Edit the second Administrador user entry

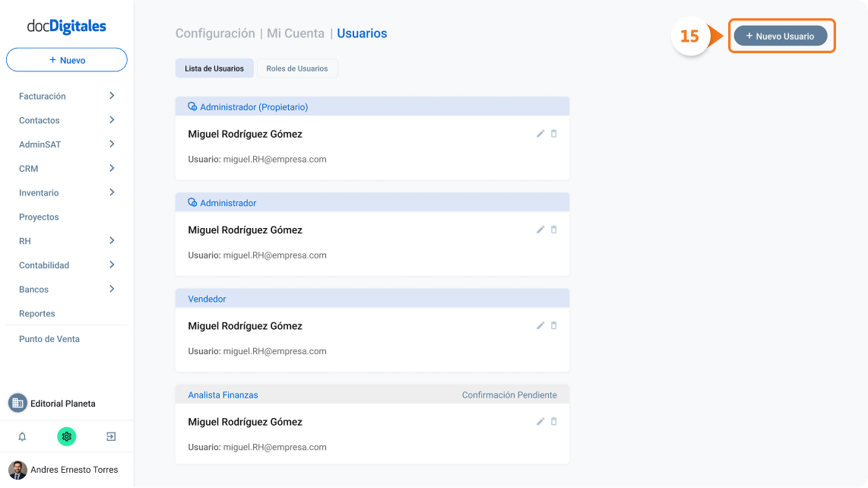[x=540, y=230]
